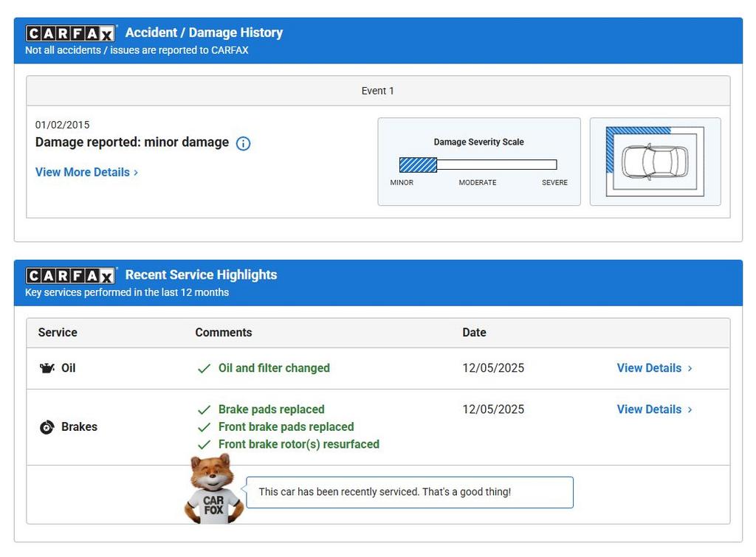Image resolution: width=756 pixels, height=557 pixels.
Task: Click the Comments column header
Action: coord(223,333)
